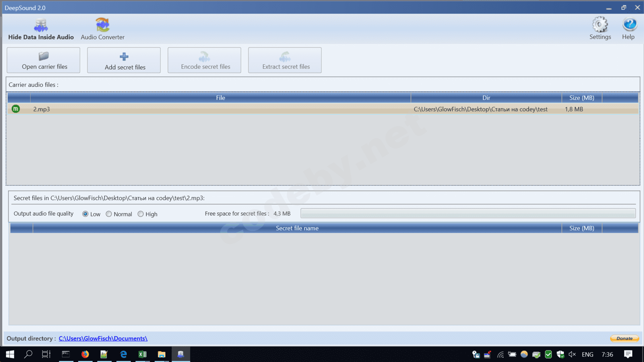Open the output directory Documents link
Image resolution: width=644 pixels, height=362 pixels.
103,339
